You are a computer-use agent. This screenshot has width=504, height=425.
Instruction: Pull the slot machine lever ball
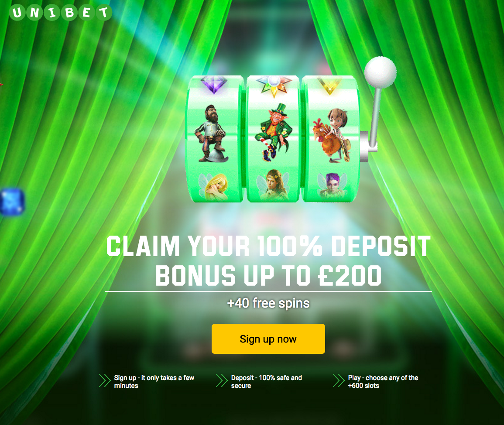[380, 72]
